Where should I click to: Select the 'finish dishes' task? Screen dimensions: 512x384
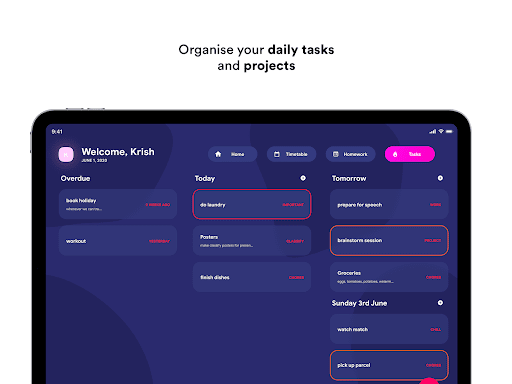coord(252,277)
